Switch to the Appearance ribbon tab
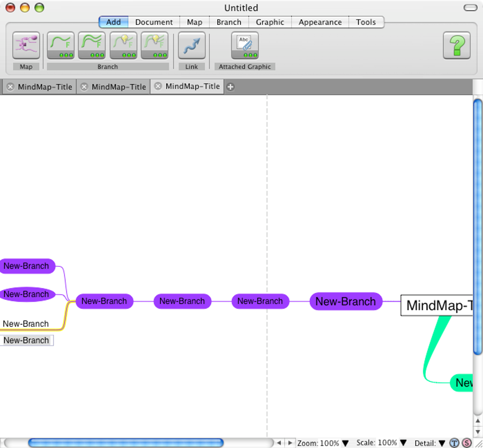 click(320, 22)
